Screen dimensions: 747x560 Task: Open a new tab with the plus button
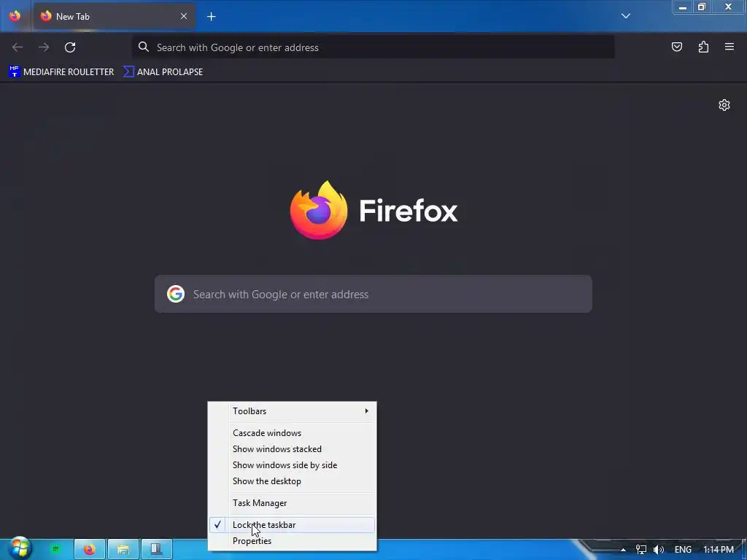tap(211, 17)
